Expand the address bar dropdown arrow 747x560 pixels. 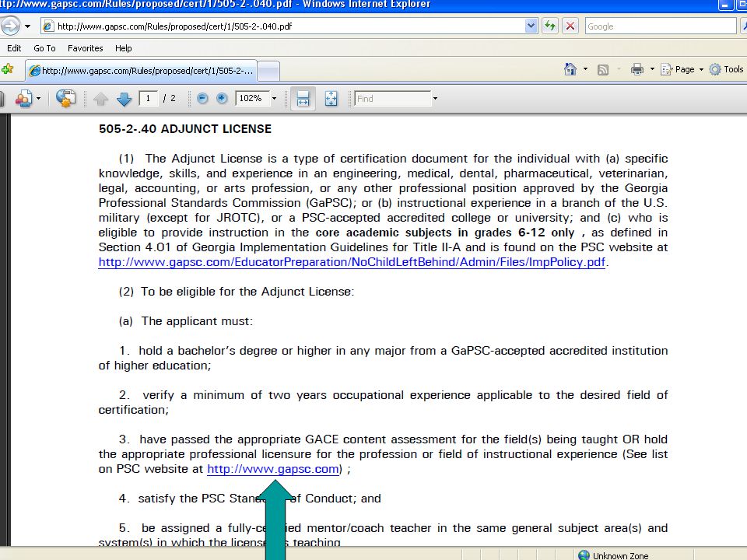tap(531, 26)
